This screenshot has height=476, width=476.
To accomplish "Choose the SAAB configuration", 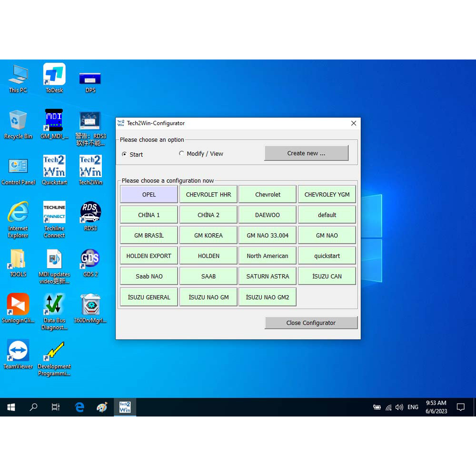I will [x=208, y=276].
